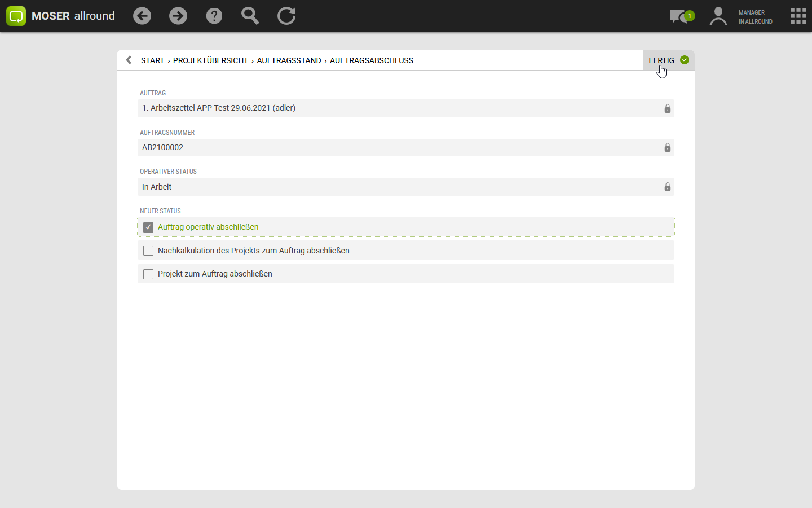Click the AUFTRAGSNUMMER label
The image size is (812, 508).
167,133
